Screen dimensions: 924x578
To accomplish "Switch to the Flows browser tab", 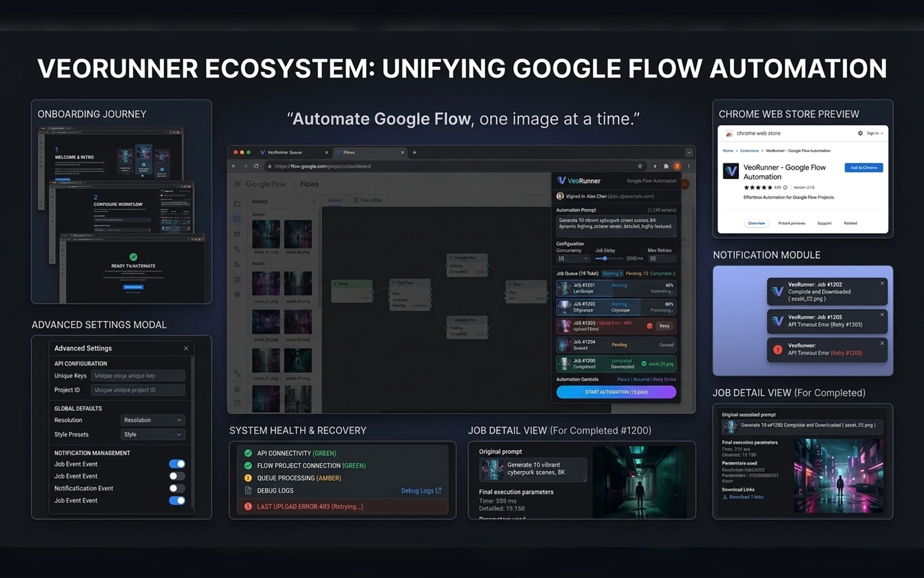I will [x=370, y=152].
